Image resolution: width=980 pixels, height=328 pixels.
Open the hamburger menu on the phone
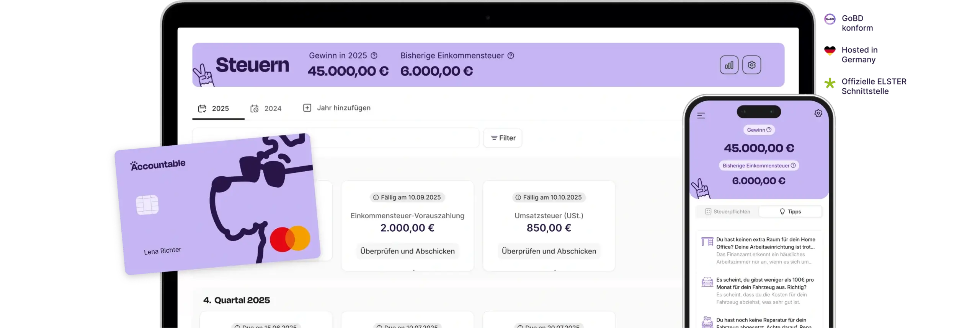point(701,115)
